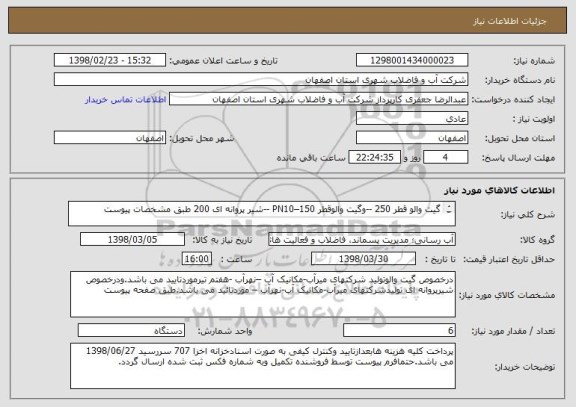
Task: Click the حداقل تاریخ اعتبار قیمت label
Action: pos(509,259)
